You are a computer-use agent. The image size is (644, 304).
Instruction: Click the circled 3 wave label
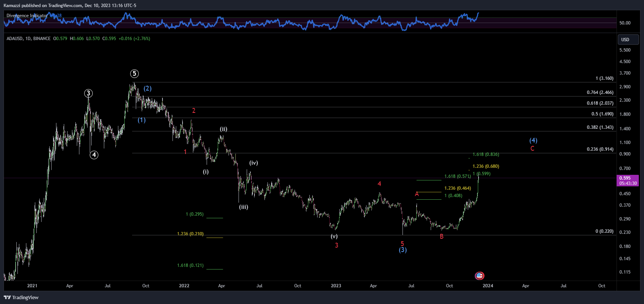[x=88, y=93]
